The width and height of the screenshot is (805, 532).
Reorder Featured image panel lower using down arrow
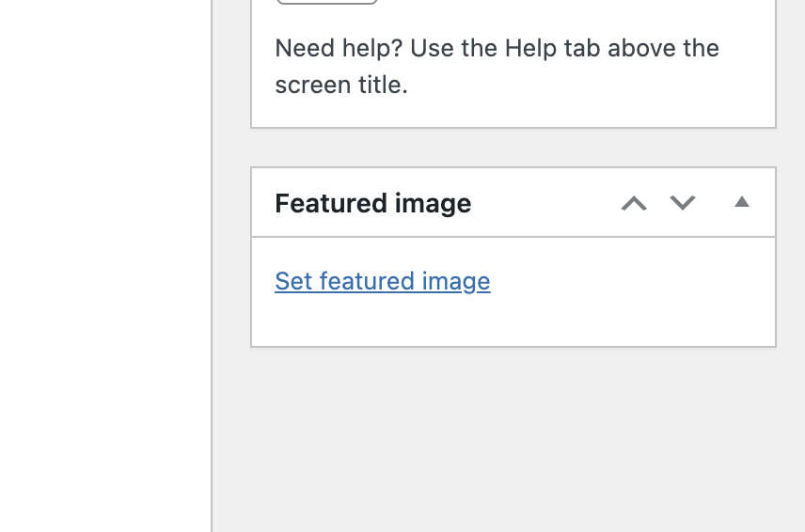683,203
